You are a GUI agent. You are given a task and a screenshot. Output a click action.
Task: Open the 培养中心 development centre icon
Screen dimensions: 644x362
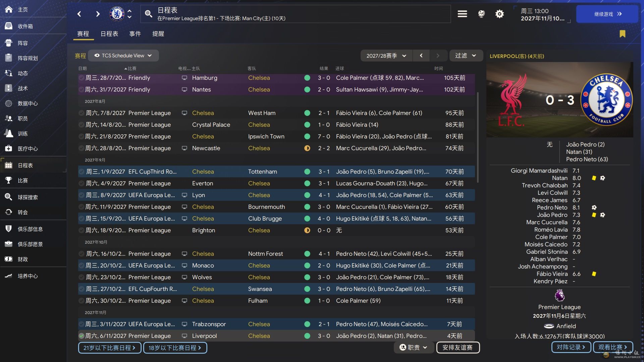(9, 276)
